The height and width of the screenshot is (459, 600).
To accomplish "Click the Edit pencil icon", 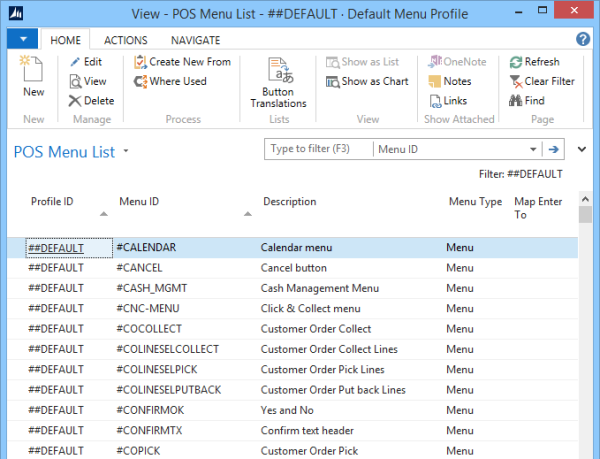I will click(x=76, y=62).
